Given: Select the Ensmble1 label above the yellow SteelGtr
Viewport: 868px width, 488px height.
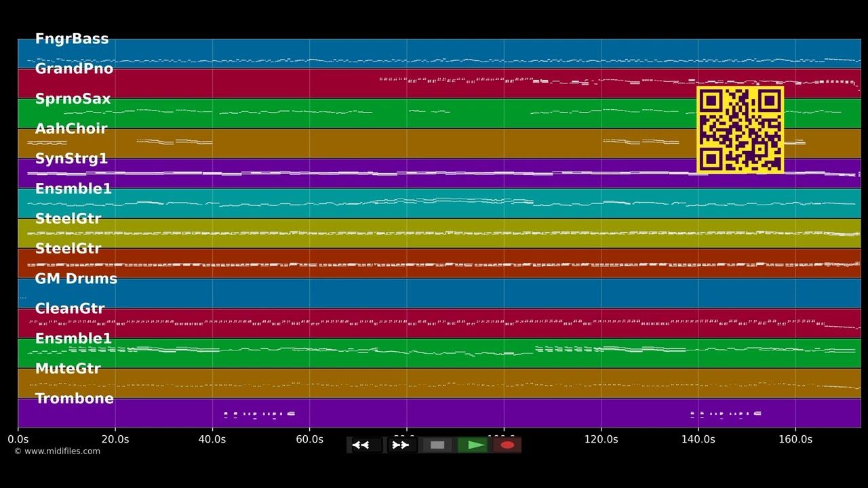Looking at the screenshot, I should [x=73, y=188].
